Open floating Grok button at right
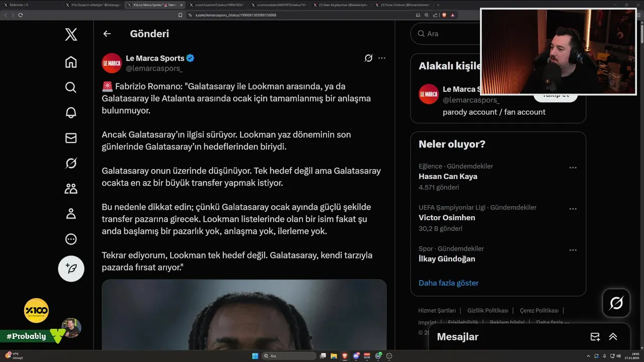The width and height of the screenshot is (644, 362). coord(616,303)
